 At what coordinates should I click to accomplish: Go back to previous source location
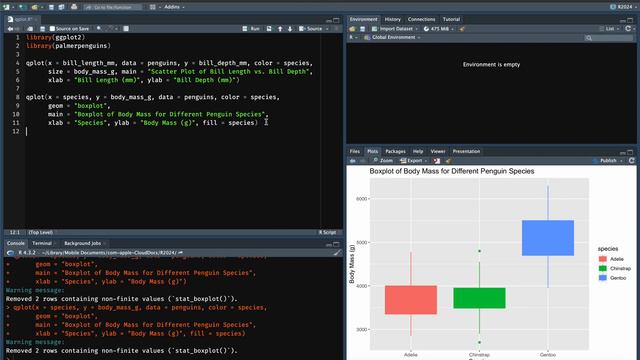coord(10,29)
